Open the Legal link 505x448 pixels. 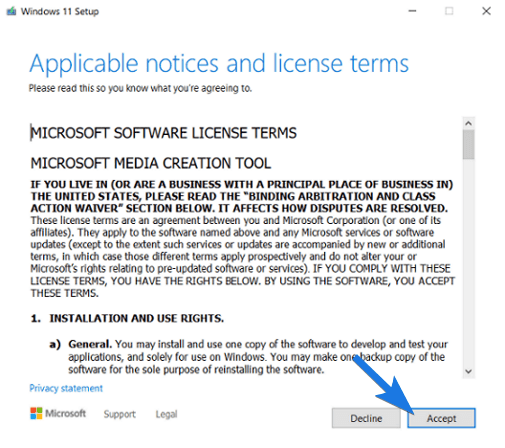pyautogui.click(x=166, y=414)
